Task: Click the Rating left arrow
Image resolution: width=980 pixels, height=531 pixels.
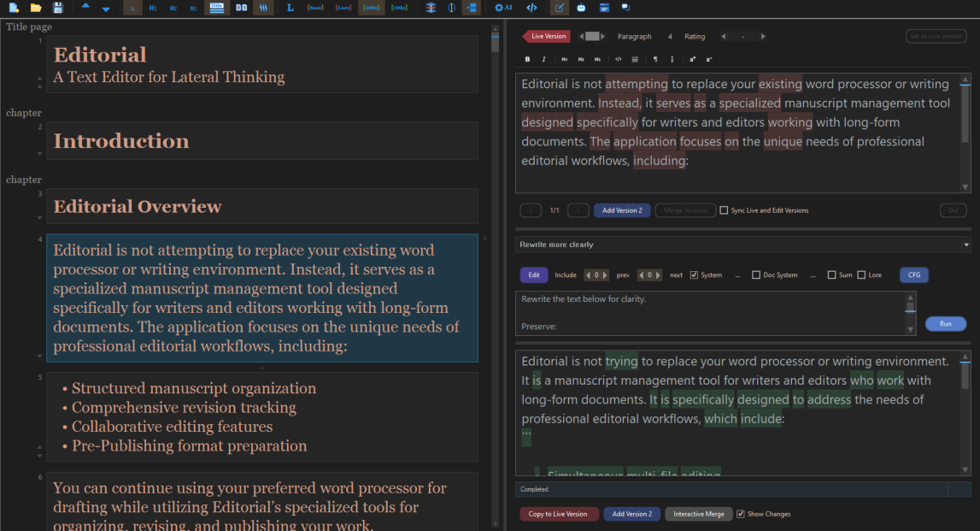Action: click(x=723, y=36)
